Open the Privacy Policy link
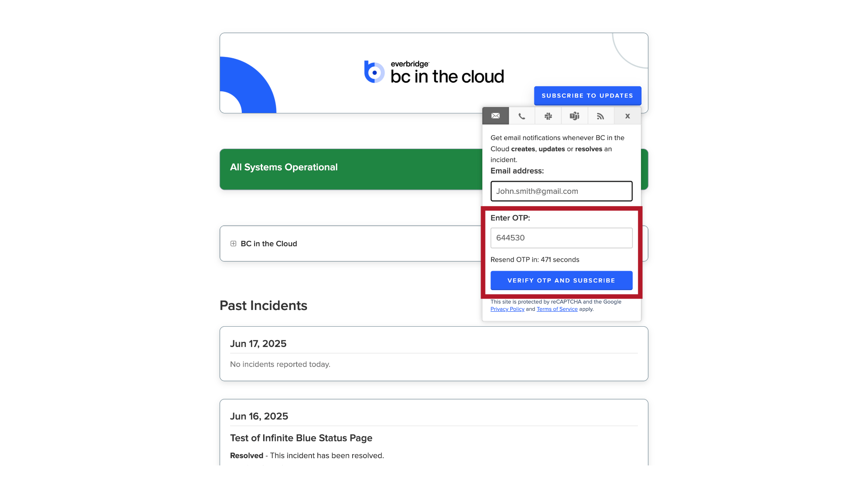 point(507,309)
